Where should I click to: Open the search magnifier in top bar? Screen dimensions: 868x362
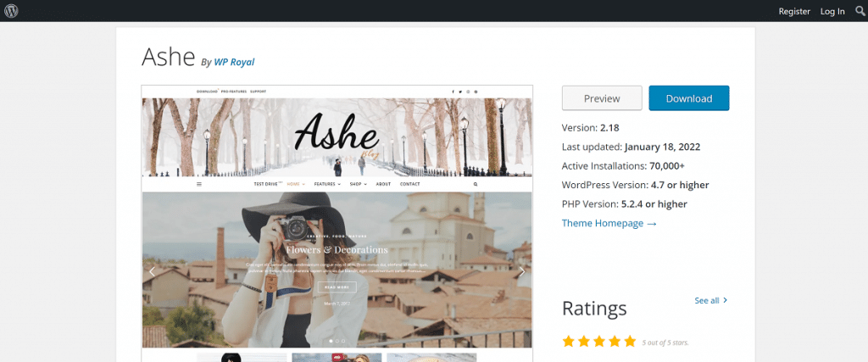[860, 10]
